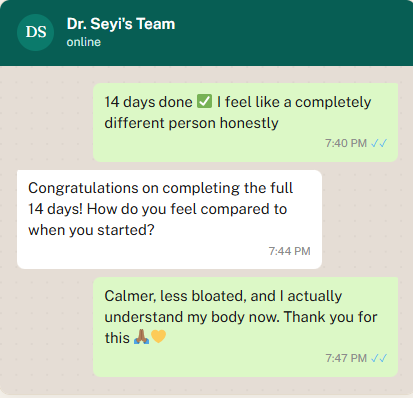Click the blue read ticks beside 7:40 PM
Image resolution: width=413 pixels, height=398 pixels.
[379, 143]
